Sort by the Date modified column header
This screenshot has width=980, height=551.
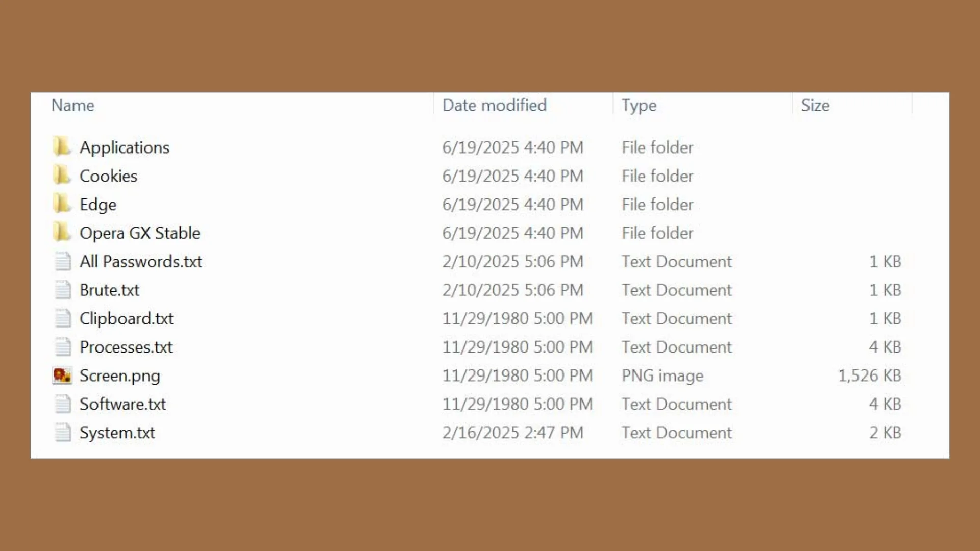coord(494,105)
